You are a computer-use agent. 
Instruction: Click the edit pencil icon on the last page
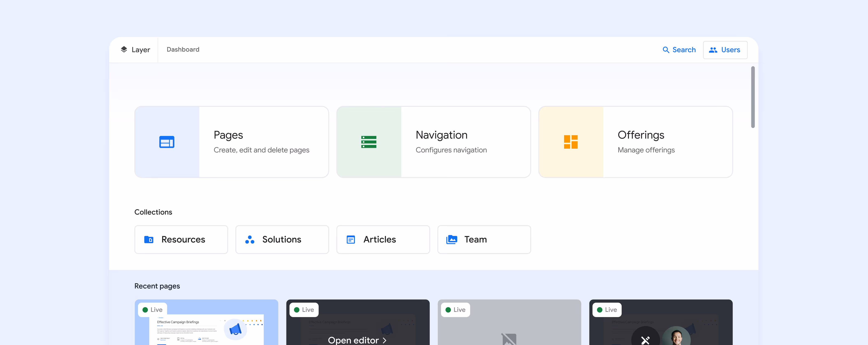tap(645, 340)
